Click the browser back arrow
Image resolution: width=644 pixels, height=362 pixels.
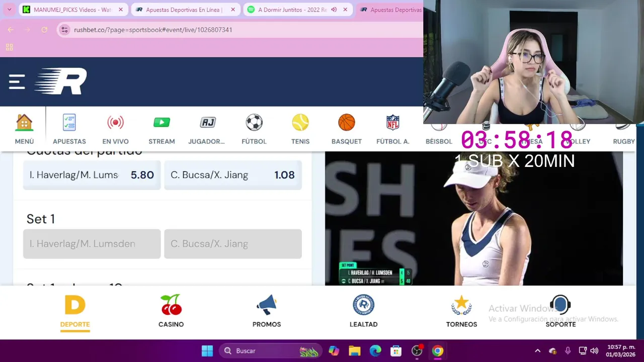(11, 30)
